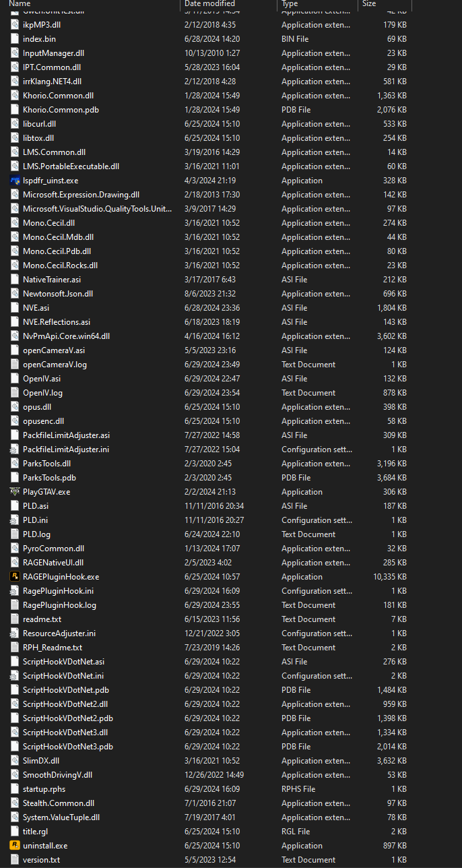The height and width of the screenshot is (868, 462).
Task: Click the index.bin file icon
Action: click(x=15, y=39)
